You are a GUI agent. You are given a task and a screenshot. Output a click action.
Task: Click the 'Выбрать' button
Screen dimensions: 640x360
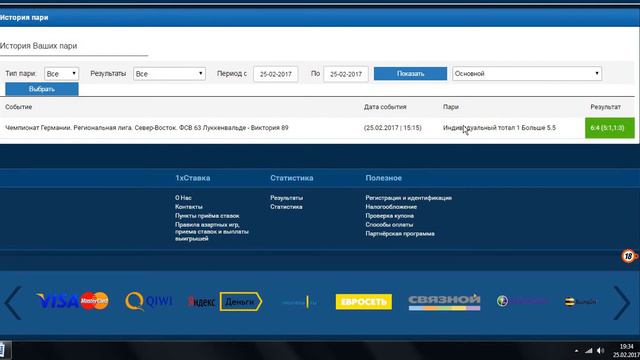point(42,89)
